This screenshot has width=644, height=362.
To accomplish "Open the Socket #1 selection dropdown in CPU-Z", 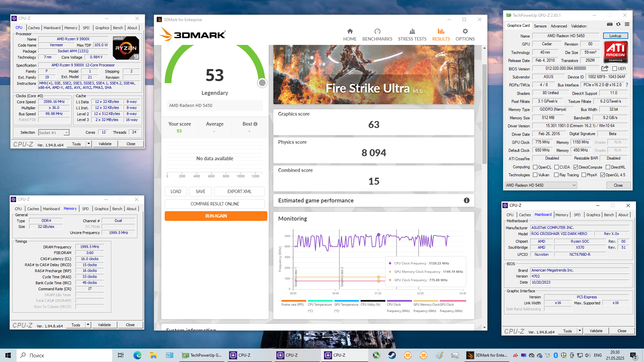I will click(54, 133).
